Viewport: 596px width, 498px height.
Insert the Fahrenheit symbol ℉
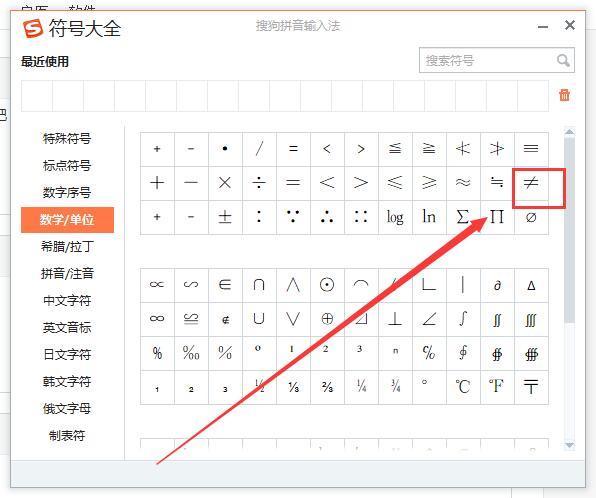pyautogui.click(x=497, y=387)
